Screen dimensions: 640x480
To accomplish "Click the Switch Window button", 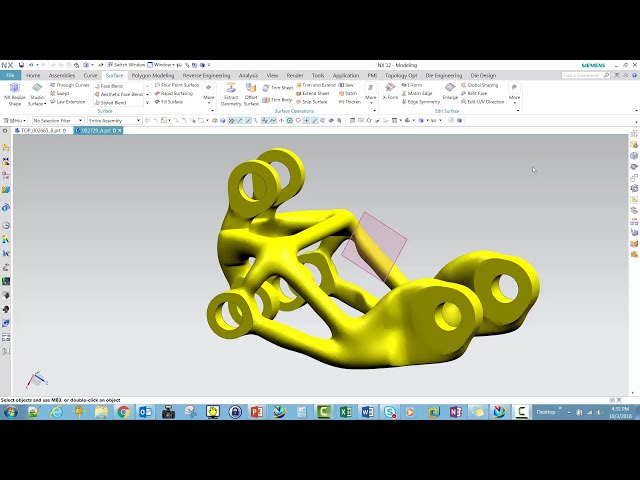I will click(126, 65).
